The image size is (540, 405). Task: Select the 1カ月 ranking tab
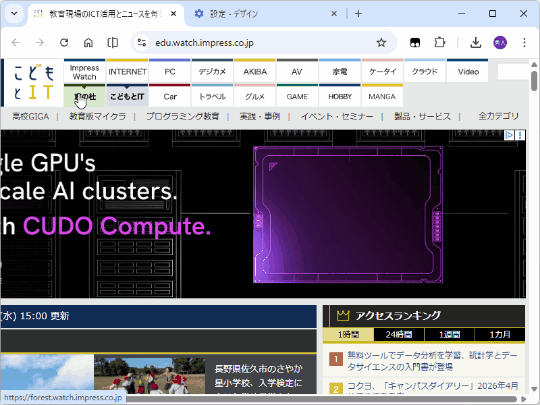tap(500, 334)
